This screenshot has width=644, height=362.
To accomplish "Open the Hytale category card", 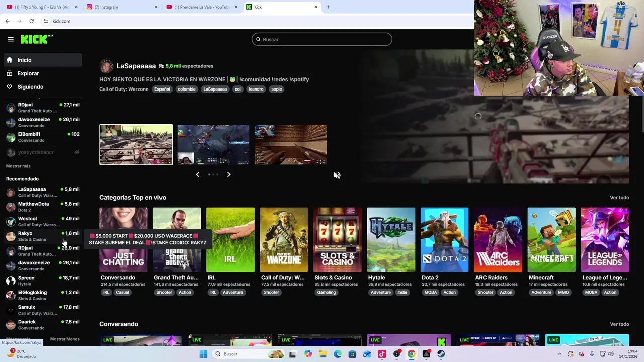I will pyautogui.click(x=391, y=239).
